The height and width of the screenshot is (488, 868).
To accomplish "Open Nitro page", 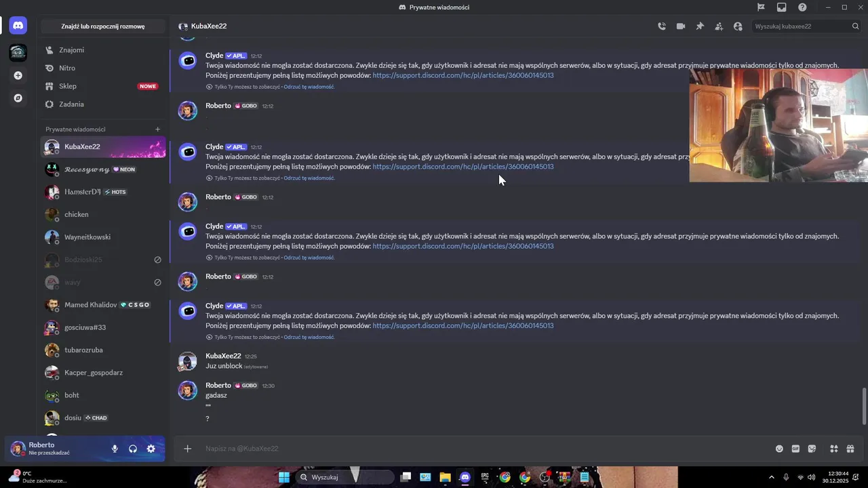I will (103, 68).
